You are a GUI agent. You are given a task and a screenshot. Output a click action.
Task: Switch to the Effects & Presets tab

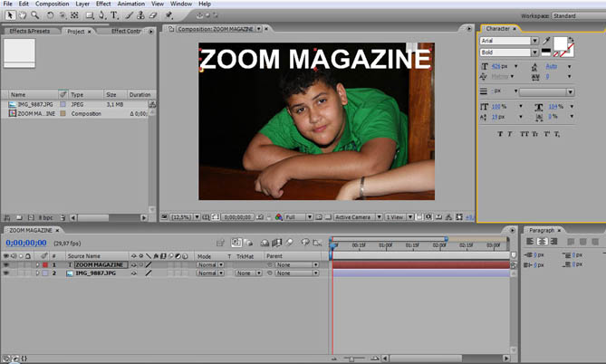30,32
